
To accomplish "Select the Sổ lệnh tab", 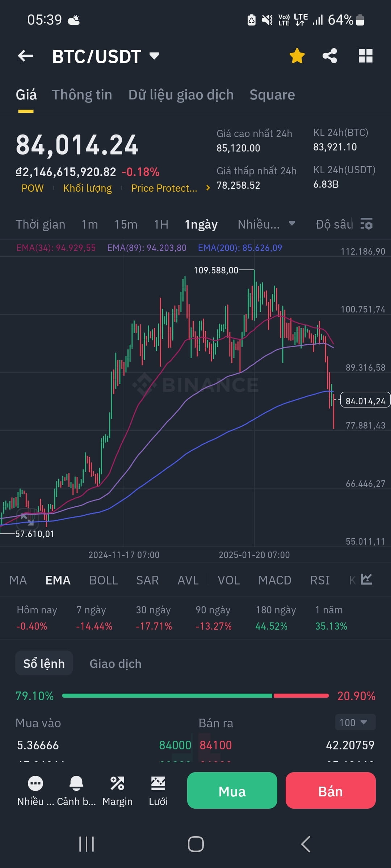I will [44, 663].
